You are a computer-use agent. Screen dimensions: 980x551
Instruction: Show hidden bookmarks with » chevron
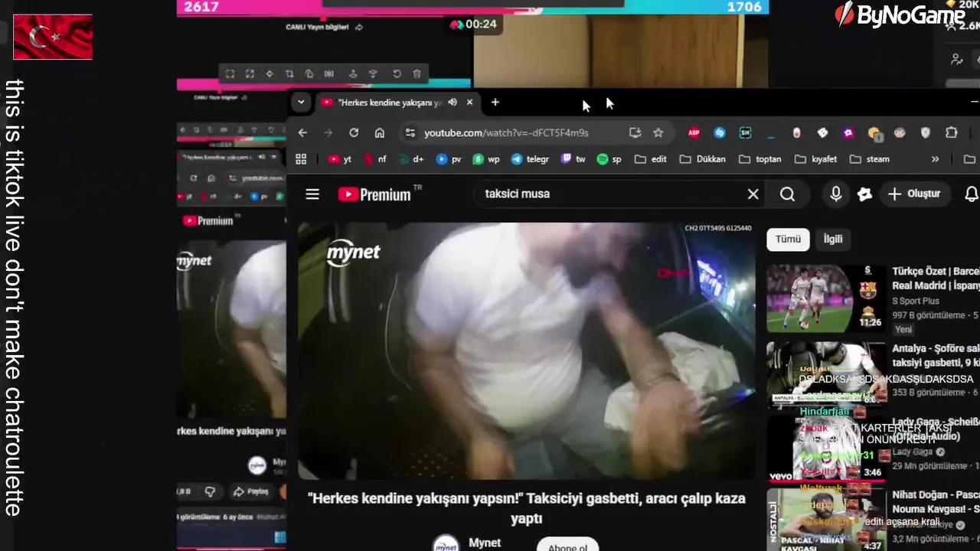tap(935, 159)
